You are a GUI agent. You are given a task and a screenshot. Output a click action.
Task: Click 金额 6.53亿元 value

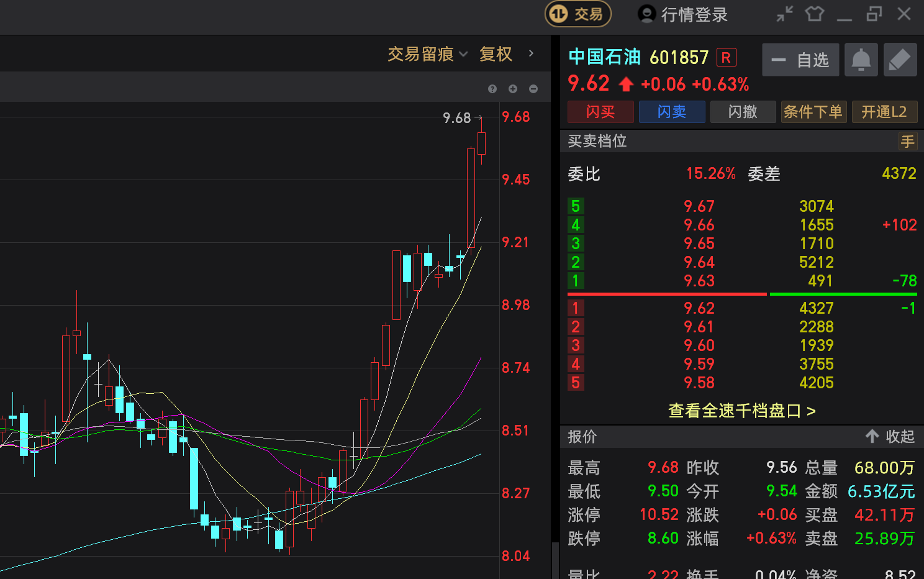pyautogui.click(x=881, y=491)
